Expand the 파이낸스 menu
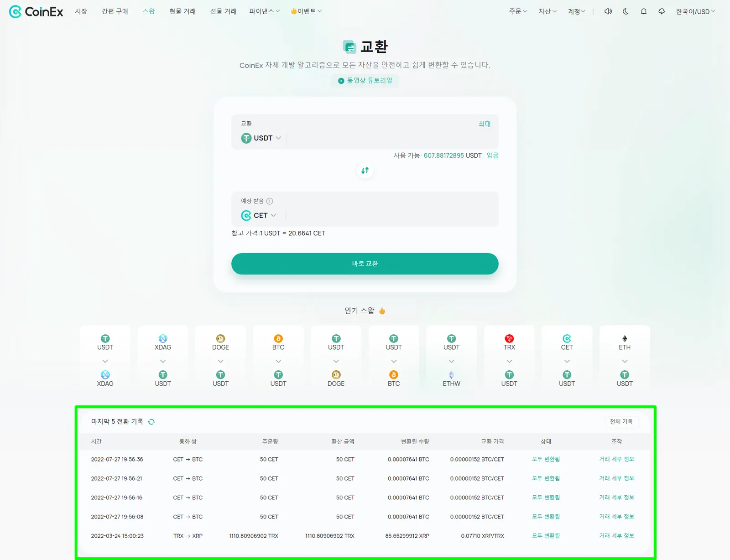Viewport: 730px width, 560px height. (264, 11)
